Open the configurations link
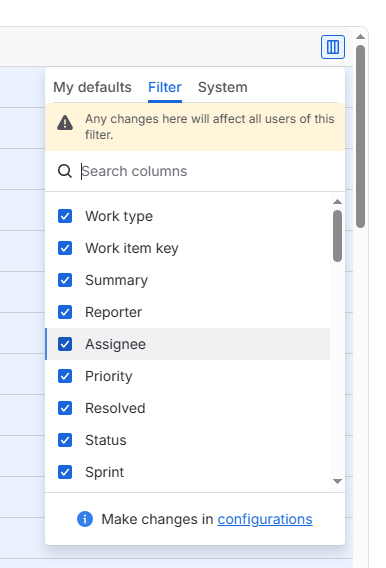Image resolution: width=386 pixels, height=568 pixels. click(x=265, y=519)
